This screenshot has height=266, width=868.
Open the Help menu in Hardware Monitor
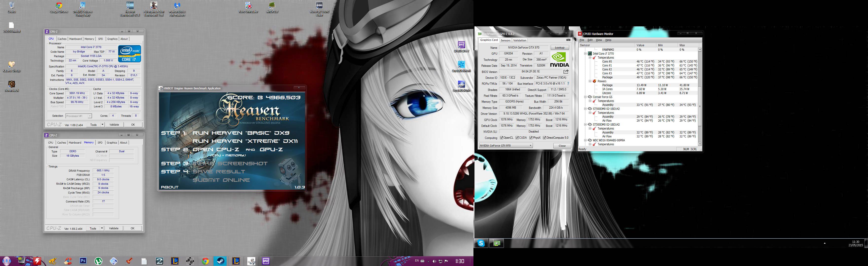pyautogui.click(x=608, y=40)
